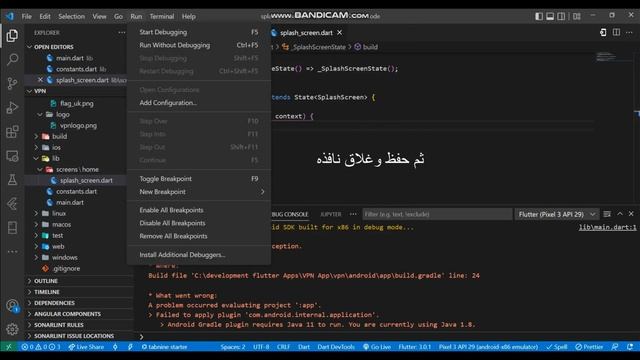The height and width of the screenshot is (360, 640).
Task: Collapse the Open Editors section
Action: coord(54,47)
